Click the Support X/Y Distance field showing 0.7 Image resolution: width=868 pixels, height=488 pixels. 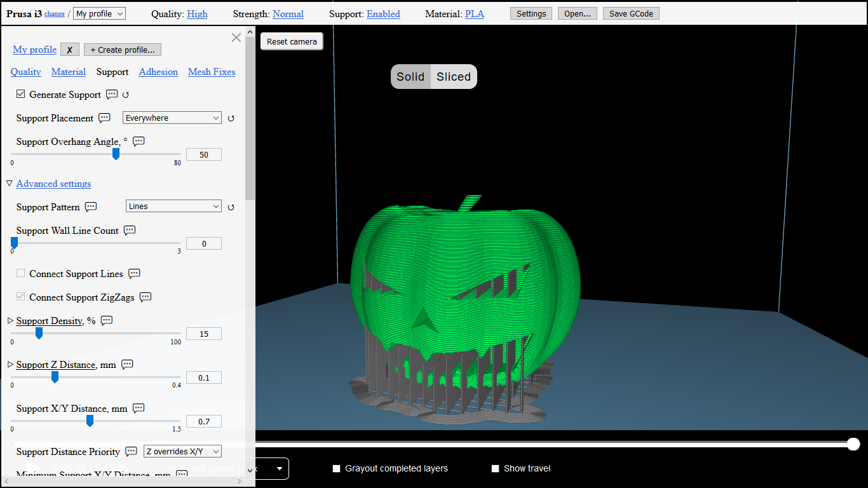(x=204, y=421)
